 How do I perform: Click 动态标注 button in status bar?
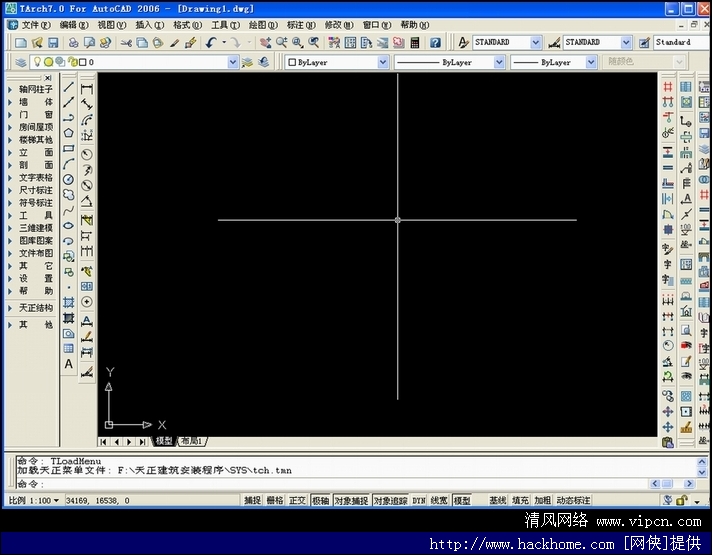point(573,500)
